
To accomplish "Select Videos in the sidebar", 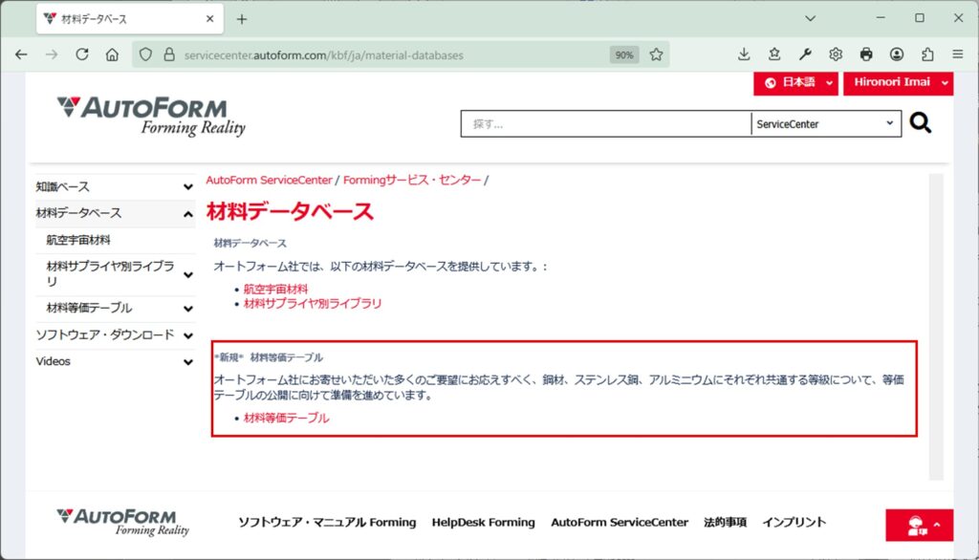I will pos(54,361).
